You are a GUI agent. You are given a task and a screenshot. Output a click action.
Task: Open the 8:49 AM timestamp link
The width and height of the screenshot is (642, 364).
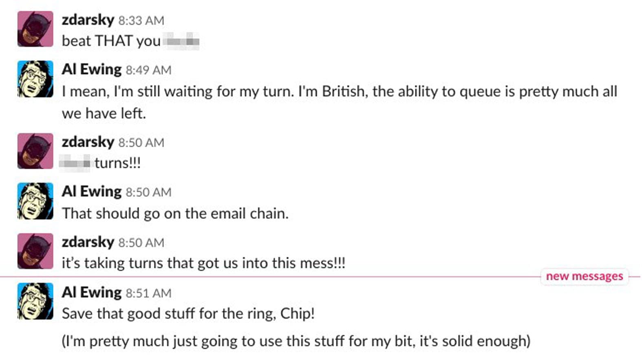click(148, 70)
